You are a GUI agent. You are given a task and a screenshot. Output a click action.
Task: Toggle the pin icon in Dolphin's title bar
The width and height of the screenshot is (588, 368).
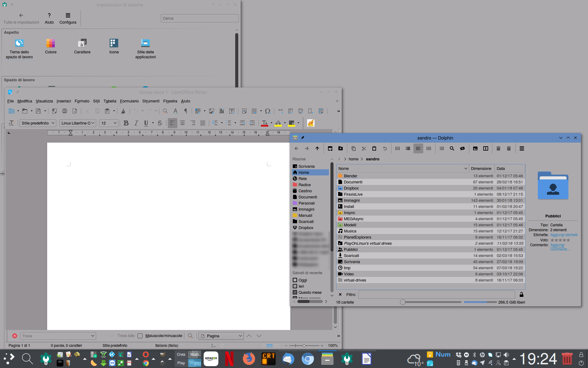(303, 138)
